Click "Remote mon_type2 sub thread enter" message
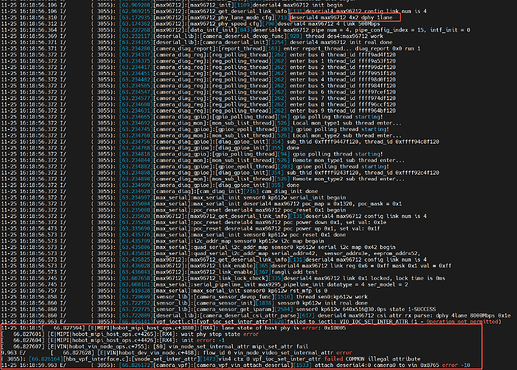517x370 pixels. (348, 179)
